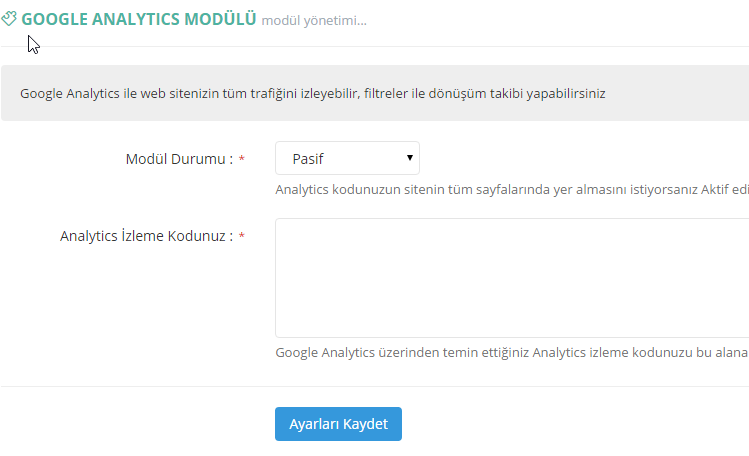749x456 pixels.
Task: Click the red asterisk next to Analytics İzleme Kodunuz
Action: [242, 238]
